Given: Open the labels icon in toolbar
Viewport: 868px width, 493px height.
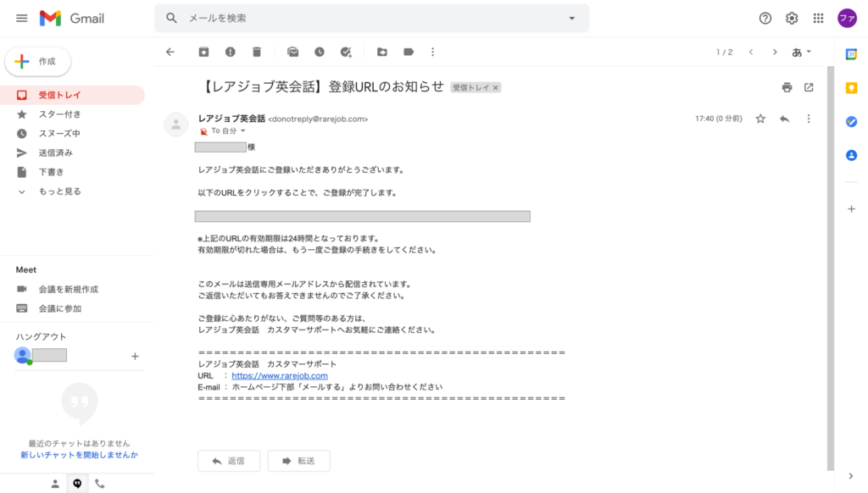Looking at the screenshot, I should point(409,52).
